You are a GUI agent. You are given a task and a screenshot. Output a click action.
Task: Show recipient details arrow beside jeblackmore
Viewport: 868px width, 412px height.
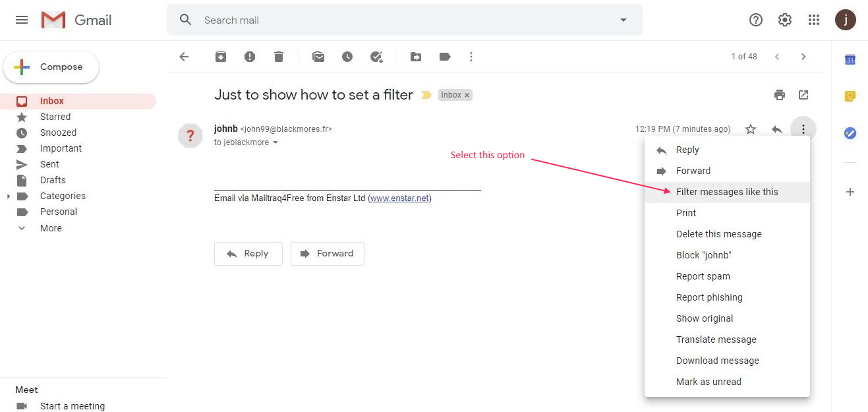(x=275, y=142)
